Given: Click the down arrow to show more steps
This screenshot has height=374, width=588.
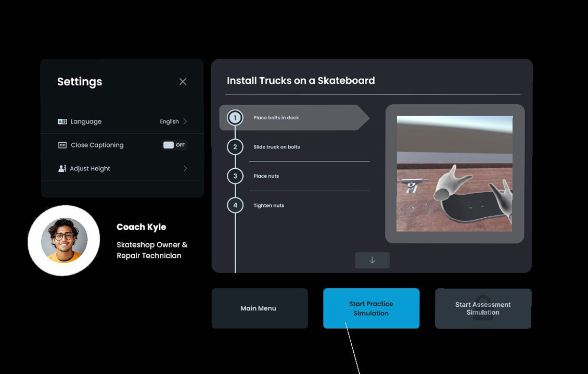Looking at the screenshot, I should point(372,260).
